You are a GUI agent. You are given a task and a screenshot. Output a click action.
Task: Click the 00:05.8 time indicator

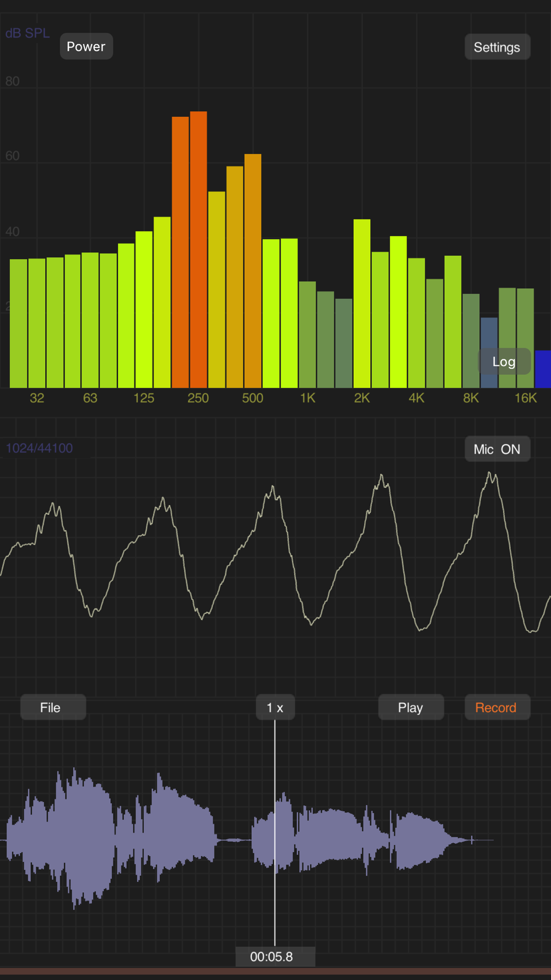pos(275,956)
